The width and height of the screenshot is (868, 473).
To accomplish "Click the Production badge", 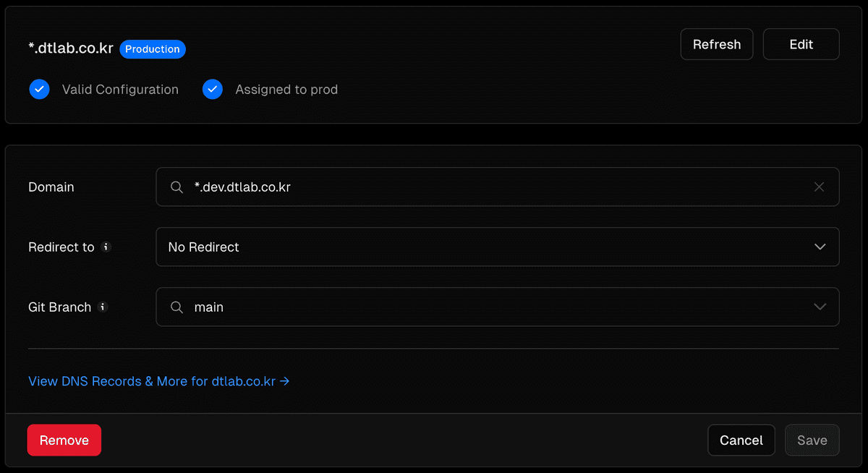I will [x=153, y=49].
